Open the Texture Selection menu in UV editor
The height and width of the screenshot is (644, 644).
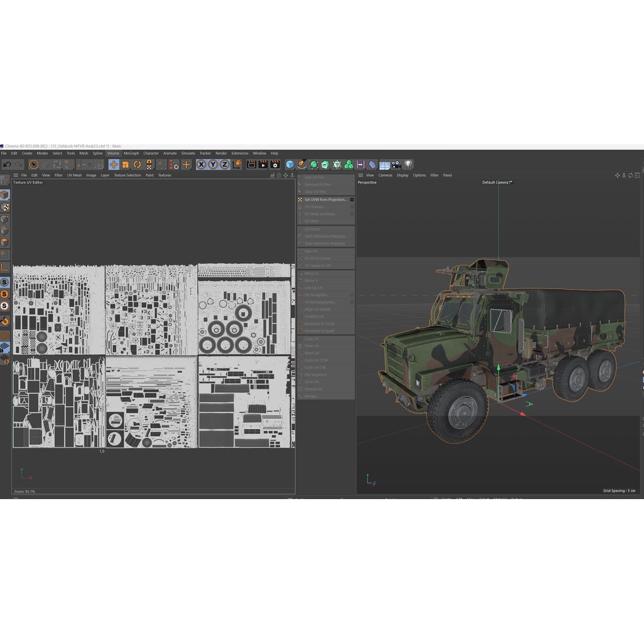pos(127,175)
